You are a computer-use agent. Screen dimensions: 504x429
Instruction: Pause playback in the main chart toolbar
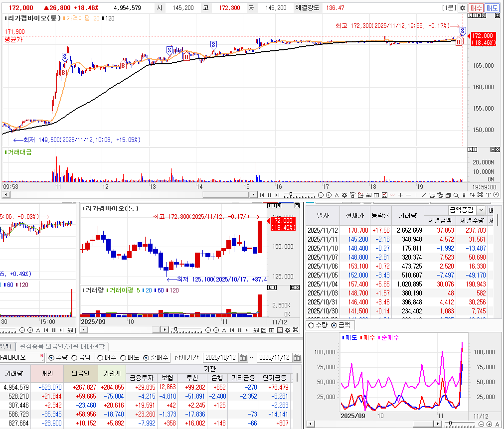click(x=270, y=195)
